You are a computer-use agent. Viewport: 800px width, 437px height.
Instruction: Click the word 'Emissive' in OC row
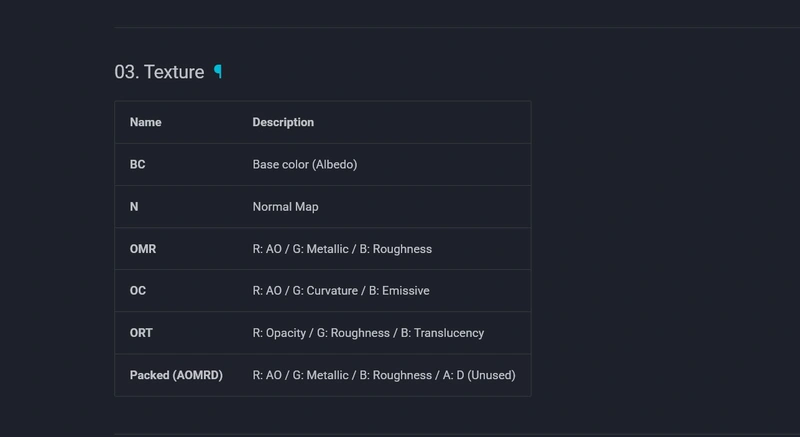click(406, 291)
